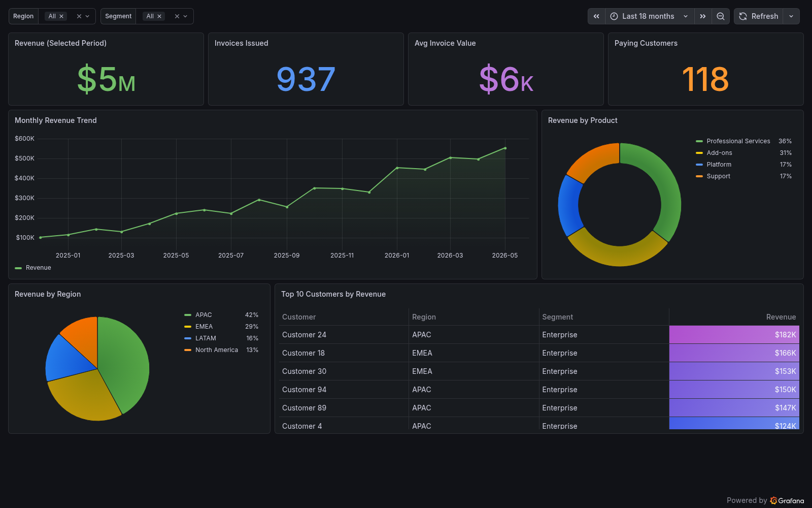The width and height of the screenshot is (812, 508).
Task: Sort table by Segment column header
Action: pos(557,317)
